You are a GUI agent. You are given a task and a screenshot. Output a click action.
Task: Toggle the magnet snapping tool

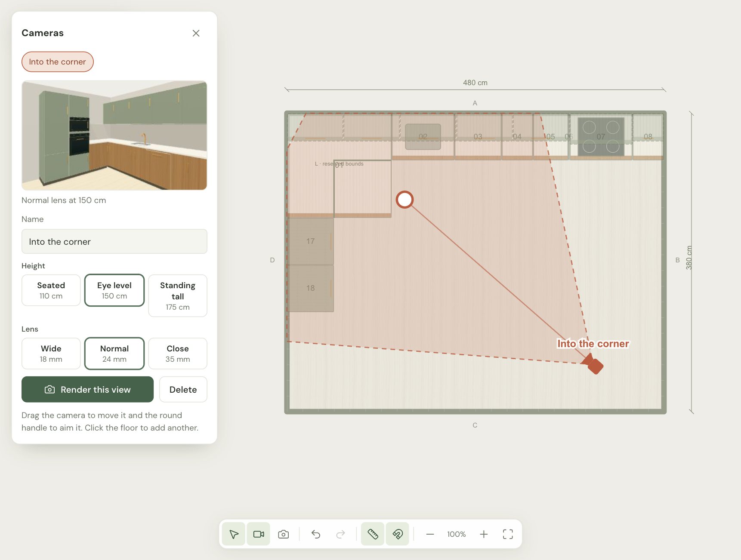[398, 534]
